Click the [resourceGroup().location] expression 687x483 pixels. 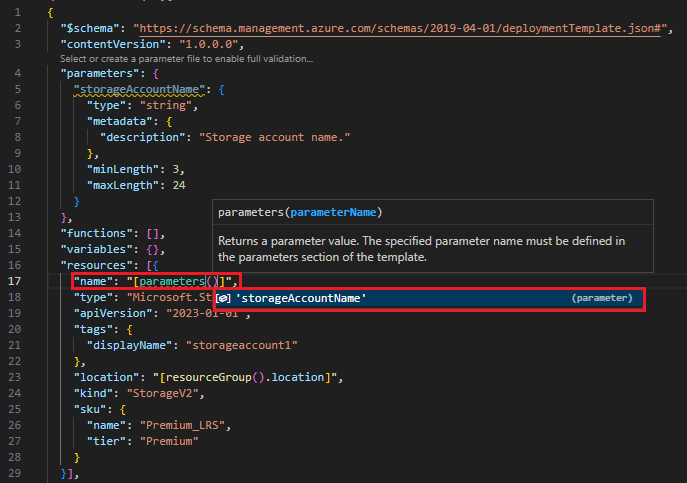[245, 377]
